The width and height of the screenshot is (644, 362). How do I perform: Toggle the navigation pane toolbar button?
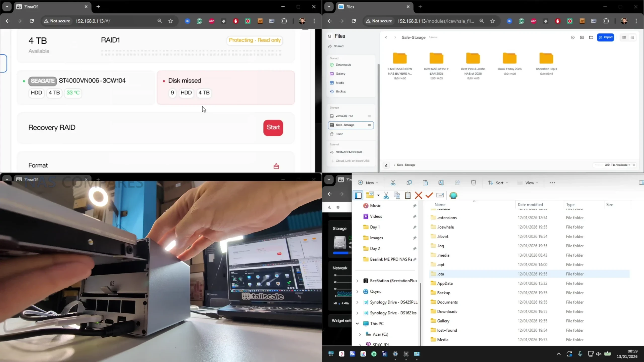pos(358,195)
